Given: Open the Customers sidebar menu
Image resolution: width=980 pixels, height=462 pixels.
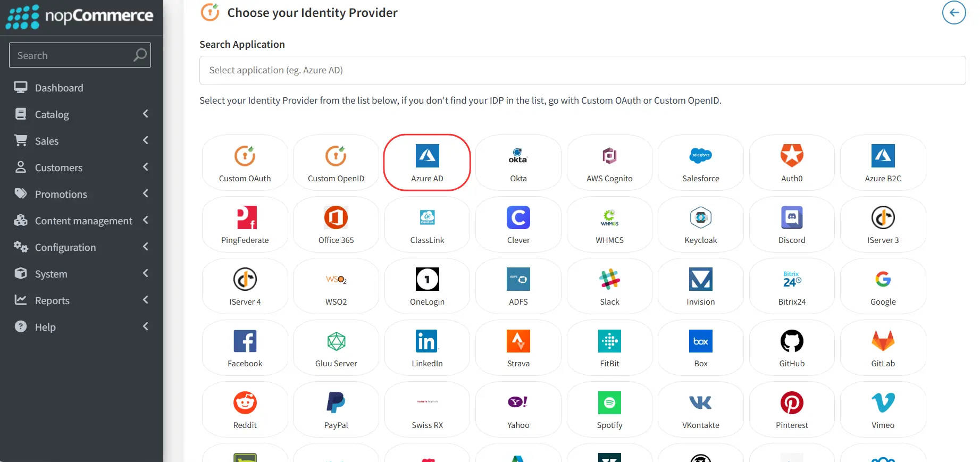Looking at the screenshot, I should (81, 167).
